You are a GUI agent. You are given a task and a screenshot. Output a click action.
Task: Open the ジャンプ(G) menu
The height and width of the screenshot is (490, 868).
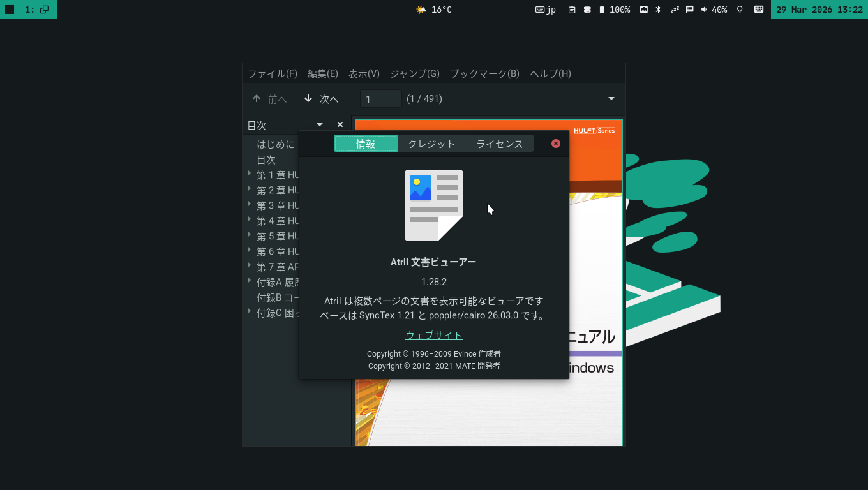click(x=415, y=73)
